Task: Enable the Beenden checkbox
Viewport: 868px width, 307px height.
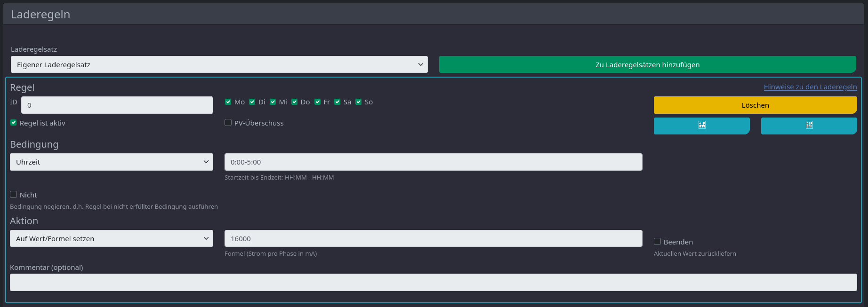Action: point(658,242)
